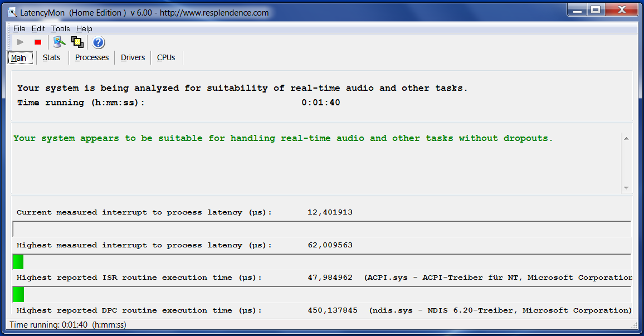Click status bar Time running text

[x=68, y=324]
